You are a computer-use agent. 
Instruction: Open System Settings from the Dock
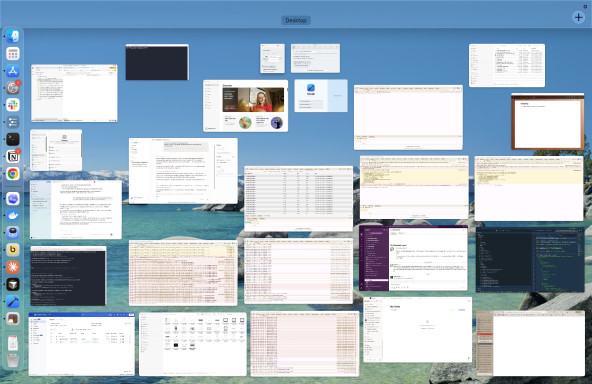pyautogui.click(x=13, y=88)
